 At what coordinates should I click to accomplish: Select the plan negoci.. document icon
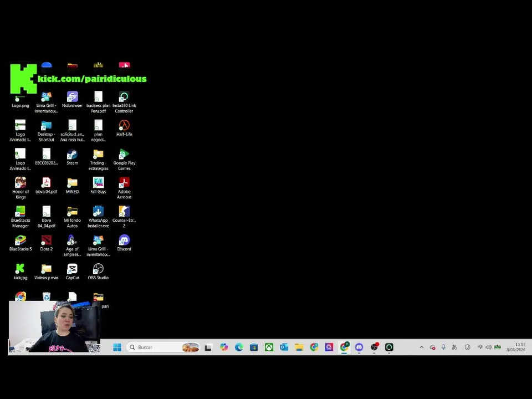click(x=99, y=131)
